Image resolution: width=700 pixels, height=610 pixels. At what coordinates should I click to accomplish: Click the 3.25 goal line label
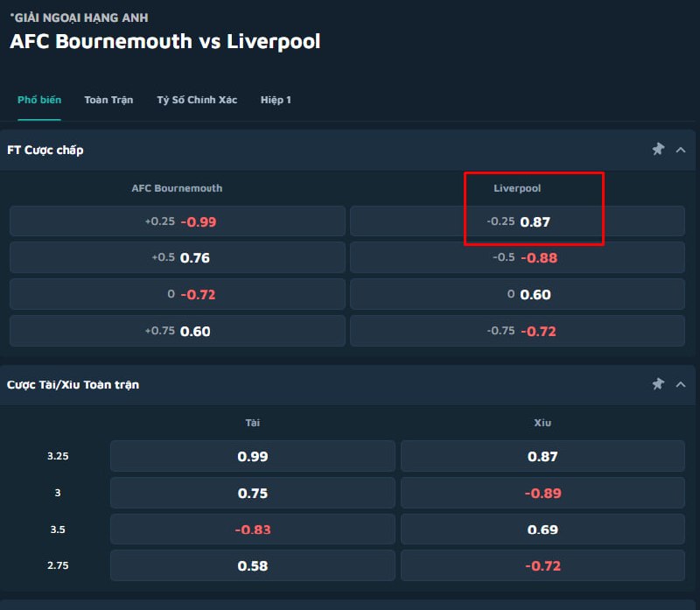pyautogui.click(x=58, y=456)
